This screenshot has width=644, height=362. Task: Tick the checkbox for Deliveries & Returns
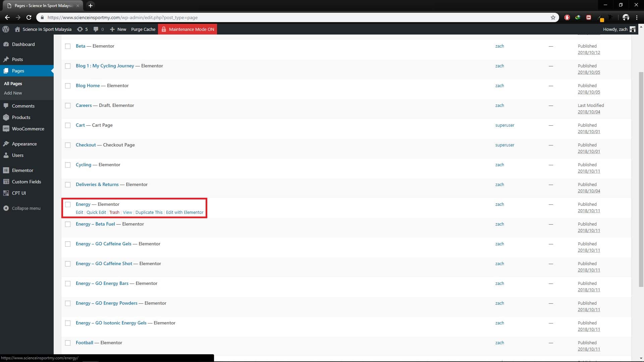click(68, 185)
